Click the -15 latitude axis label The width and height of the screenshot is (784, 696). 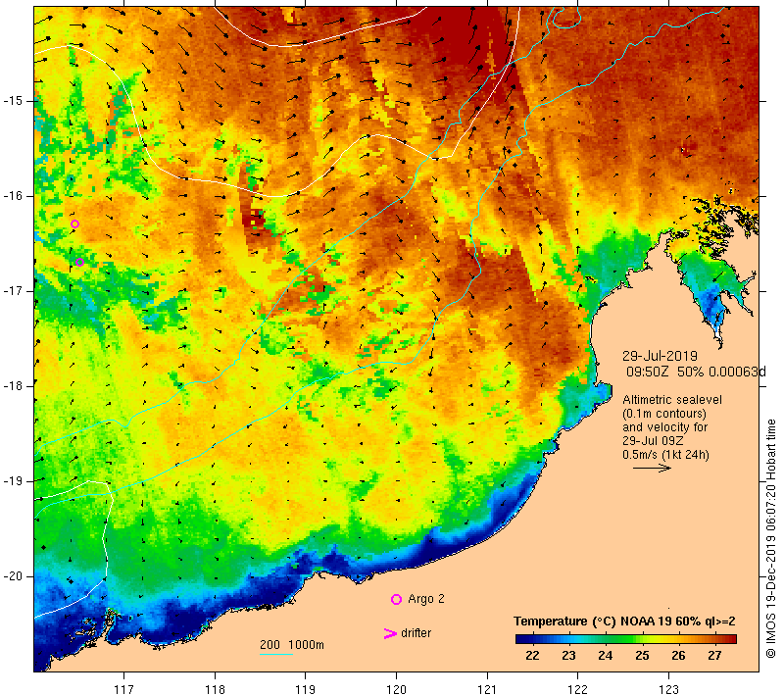click(13, 101)
